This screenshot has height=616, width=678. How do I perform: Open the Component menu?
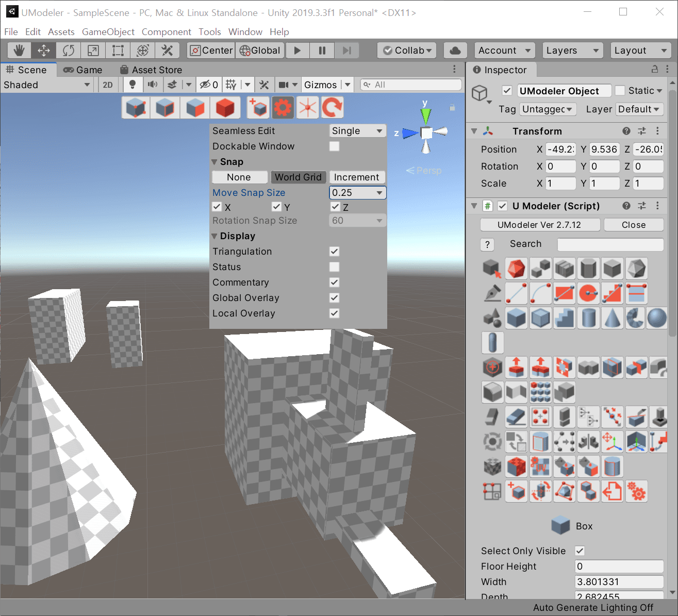tap(167, 32)
